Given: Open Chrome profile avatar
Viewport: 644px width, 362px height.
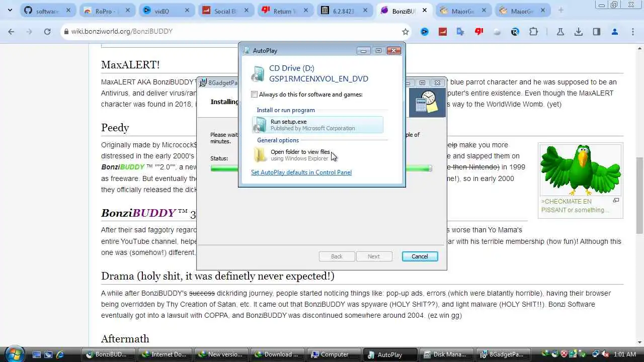Looking at the screenshot, I should [x=615, y=32].
